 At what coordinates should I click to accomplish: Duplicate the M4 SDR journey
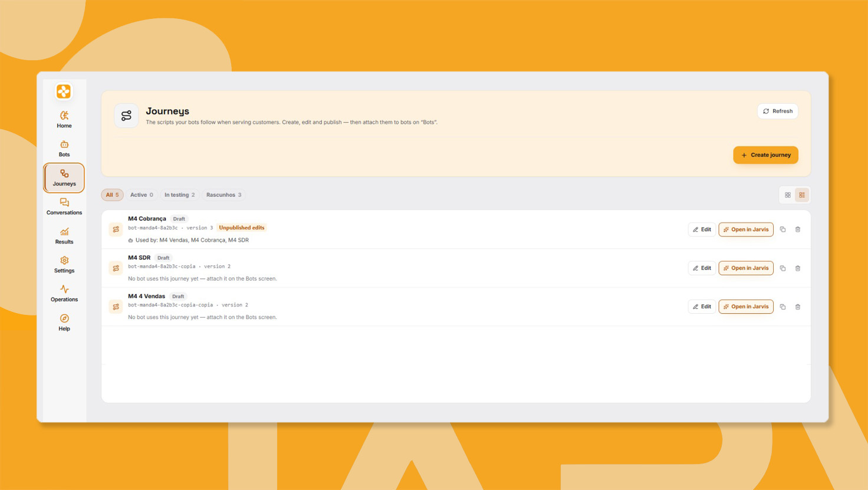point(782,268)
